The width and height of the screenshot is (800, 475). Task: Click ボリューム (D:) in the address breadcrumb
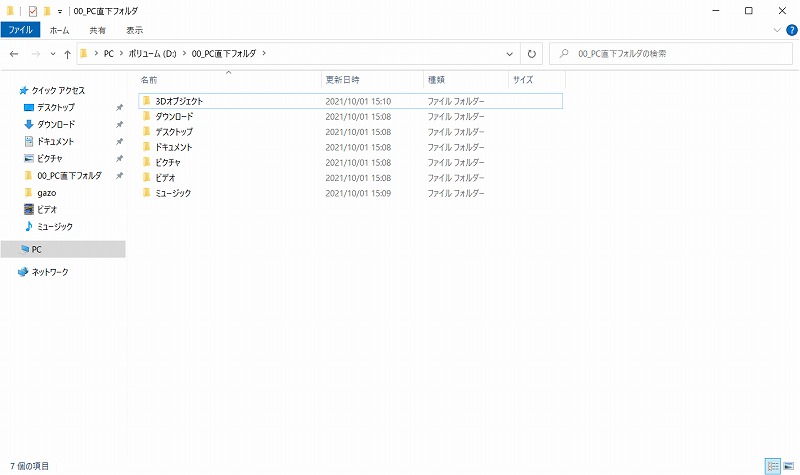(x=152, y=54)
